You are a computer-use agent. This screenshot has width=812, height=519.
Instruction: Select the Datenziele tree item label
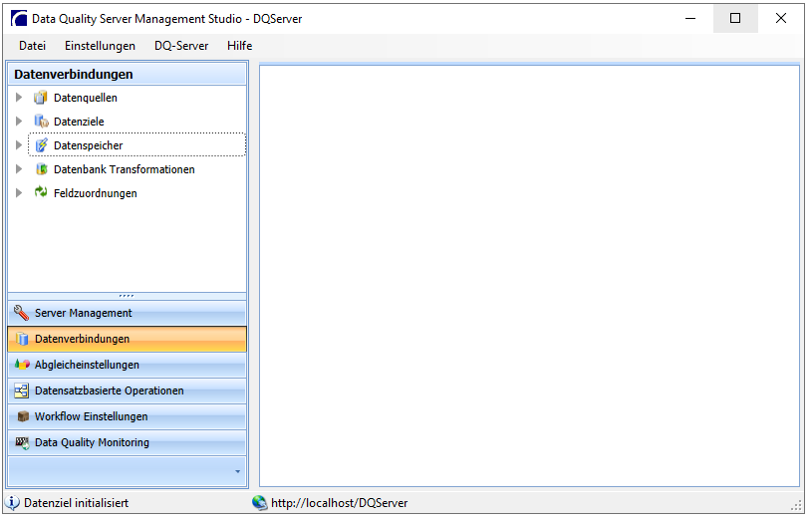(x=79, y=122)
